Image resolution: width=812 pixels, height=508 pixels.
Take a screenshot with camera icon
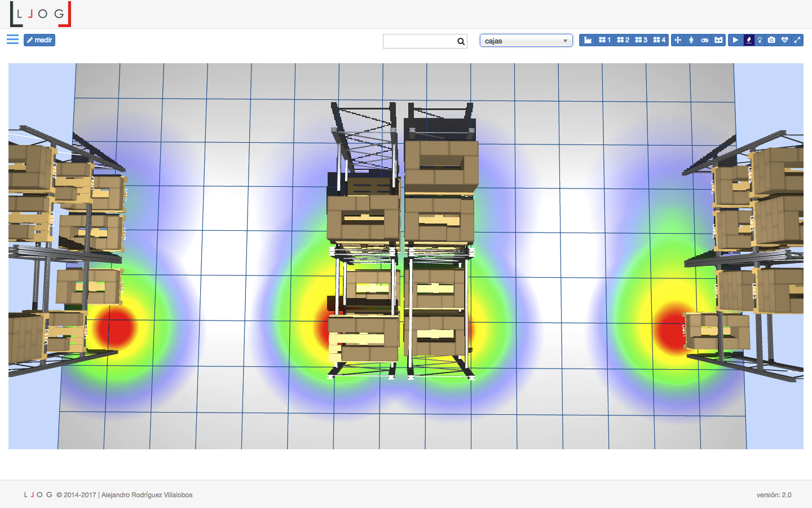click(771, 40)
